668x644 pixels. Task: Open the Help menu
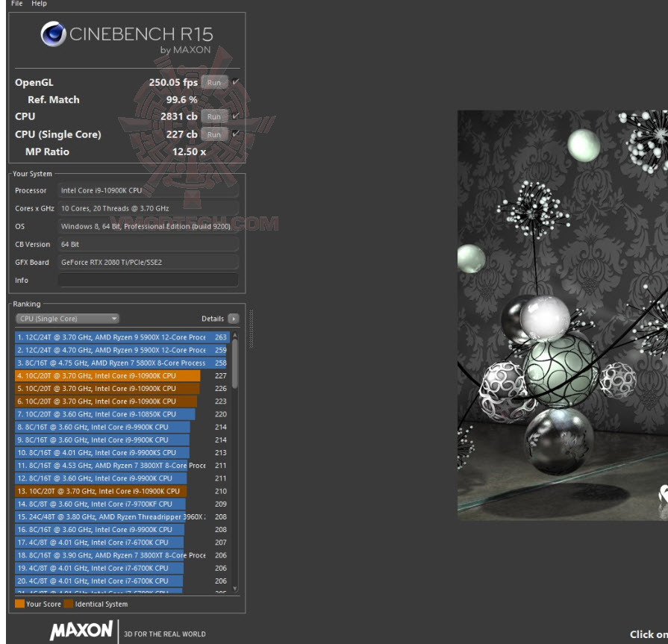(x=39, y=4)
